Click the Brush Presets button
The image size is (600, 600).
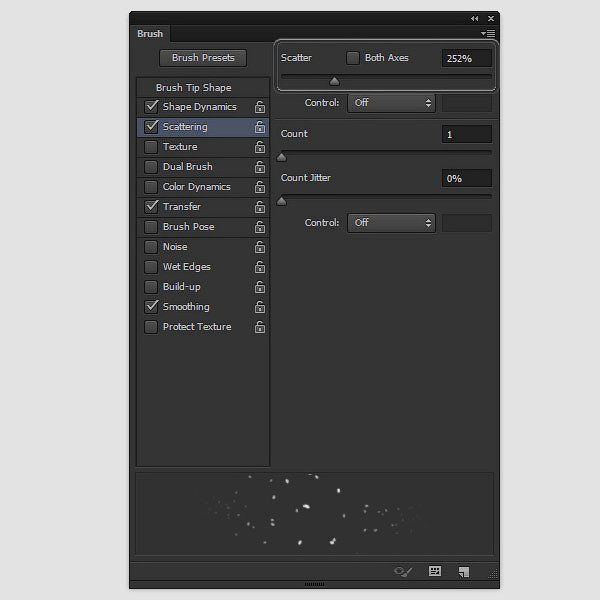tap(203, 58)
